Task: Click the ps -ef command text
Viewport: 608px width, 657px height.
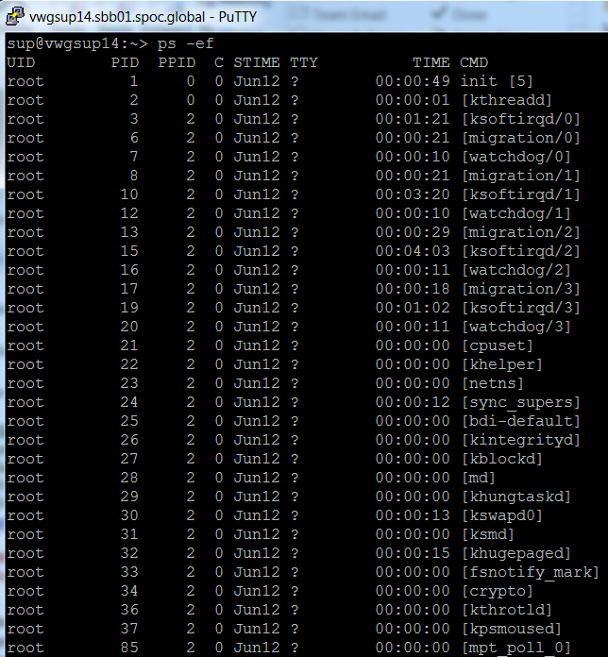Action: point(186,43)
